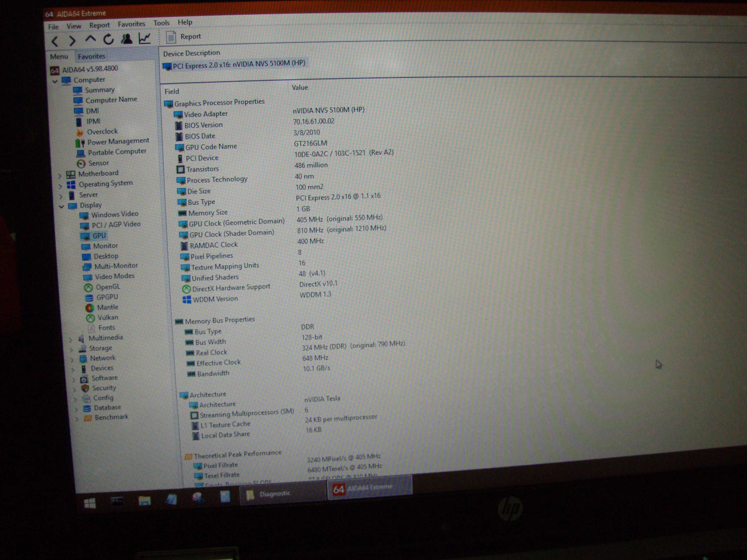Collapse the Computer tree node
The image size is (747, 560).
tap(55, 81)
